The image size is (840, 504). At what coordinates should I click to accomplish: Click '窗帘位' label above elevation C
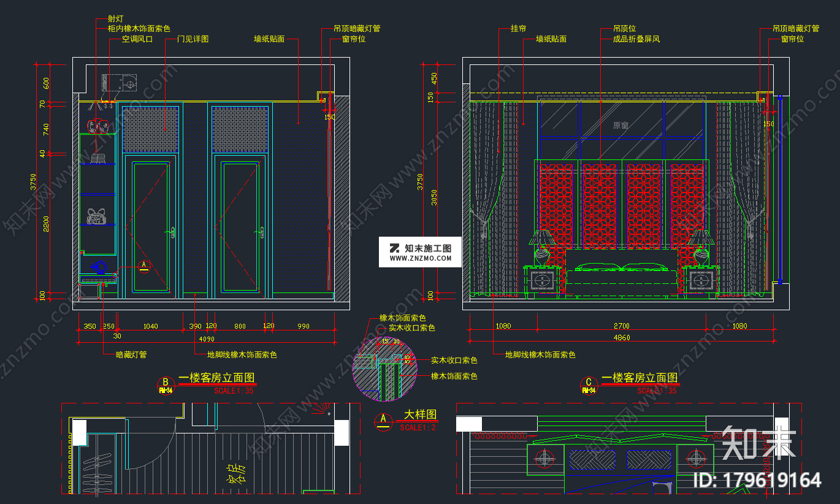click(792, 39)
